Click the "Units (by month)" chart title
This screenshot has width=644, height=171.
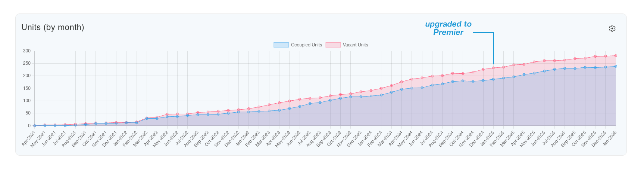coord(53,27)
